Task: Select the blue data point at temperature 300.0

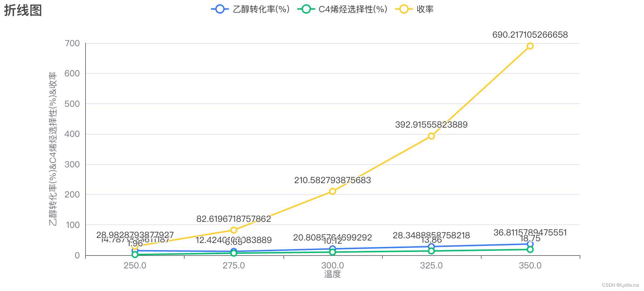Action: [x=333, y=249]
